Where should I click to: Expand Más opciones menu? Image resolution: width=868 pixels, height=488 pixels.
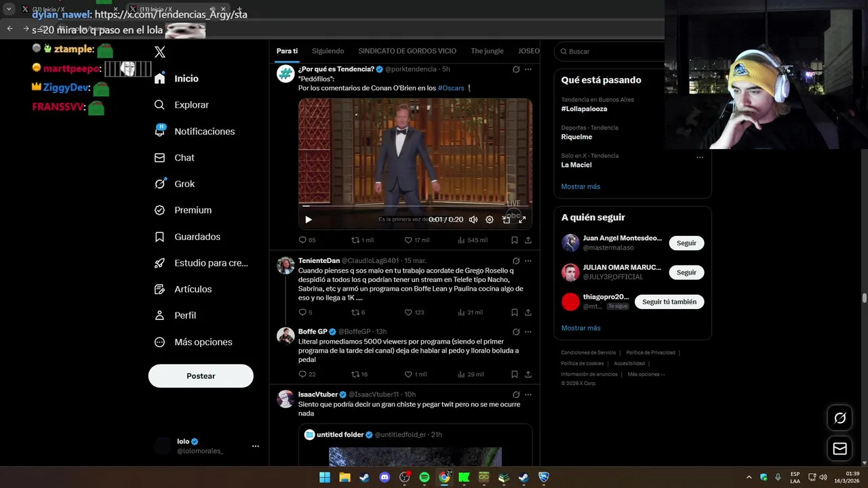(193, 342)
